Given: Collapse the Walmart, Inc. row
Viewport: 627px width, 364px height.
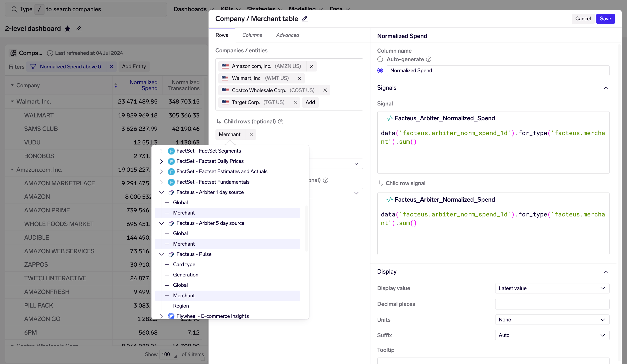Looking at the screenshot, I should (x=12, y=101).
